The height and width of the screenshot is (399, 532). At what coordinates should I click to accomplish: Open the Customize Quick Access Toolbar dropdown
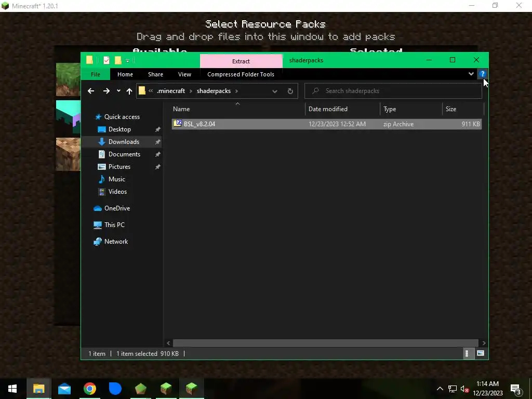pos(128,61)
